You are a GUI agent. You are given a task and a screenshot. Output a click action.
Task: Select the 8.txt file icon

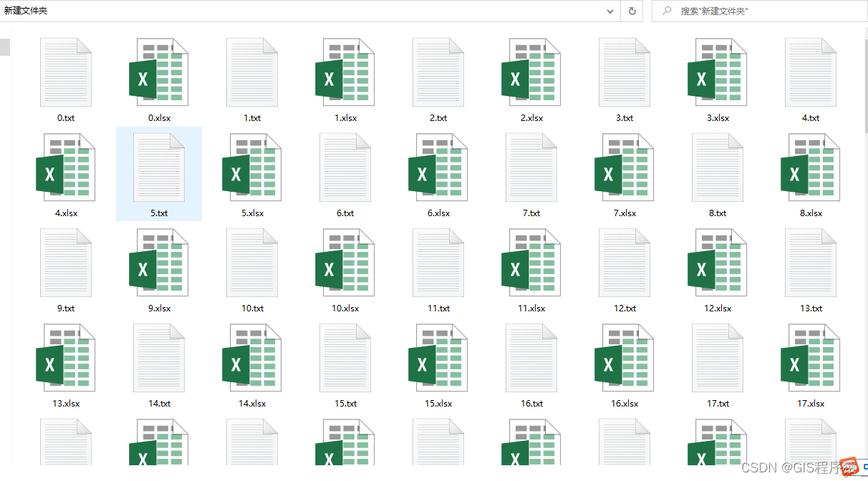point(718,167)
